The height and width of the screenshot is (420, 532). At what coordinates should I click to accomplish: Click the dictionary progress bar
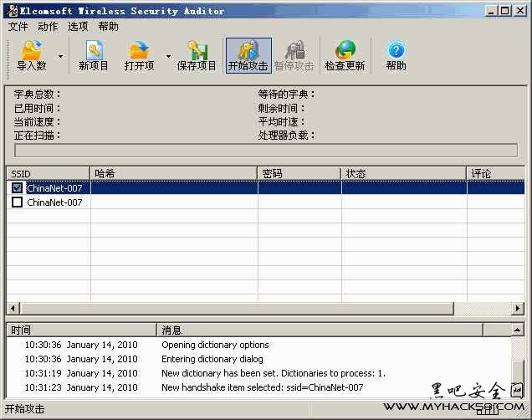pyautogui.click(x=266, y=151)
